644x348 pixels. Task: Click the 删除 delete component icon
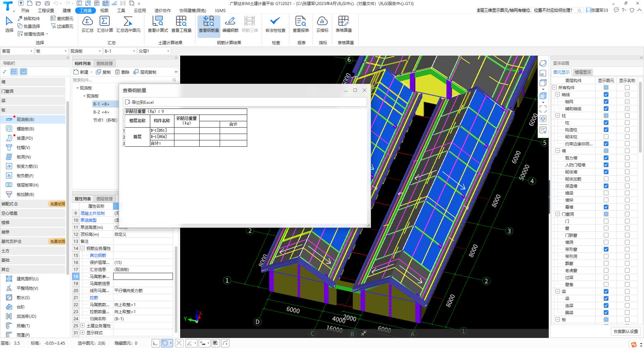tap(122, 72)
